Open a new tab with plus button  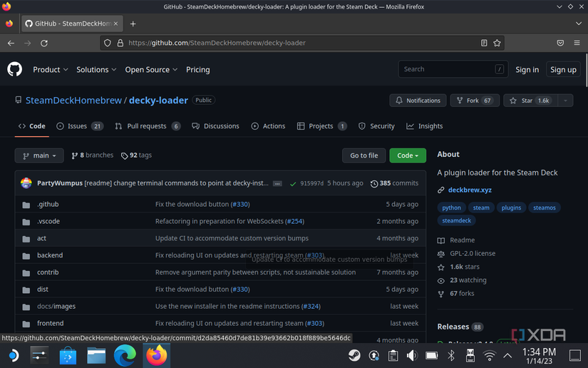click(133, 24)
